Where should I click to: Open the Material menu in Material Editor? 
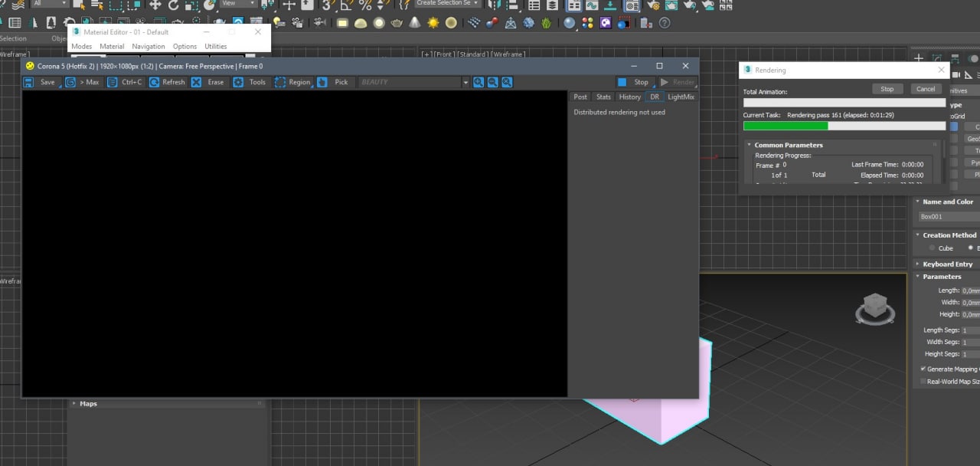click(x=112, y=46)
